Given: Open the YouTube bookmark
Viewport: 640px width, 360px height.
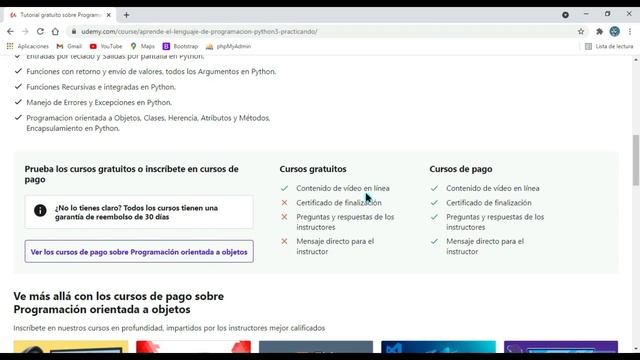Looking at the screenshot, I should [x=106, y=47].
